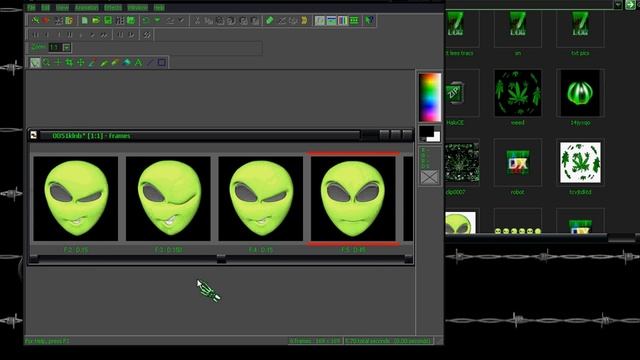Click the Zoom 1:1 value field
The image size is (640, 360).
click(56, 48)
